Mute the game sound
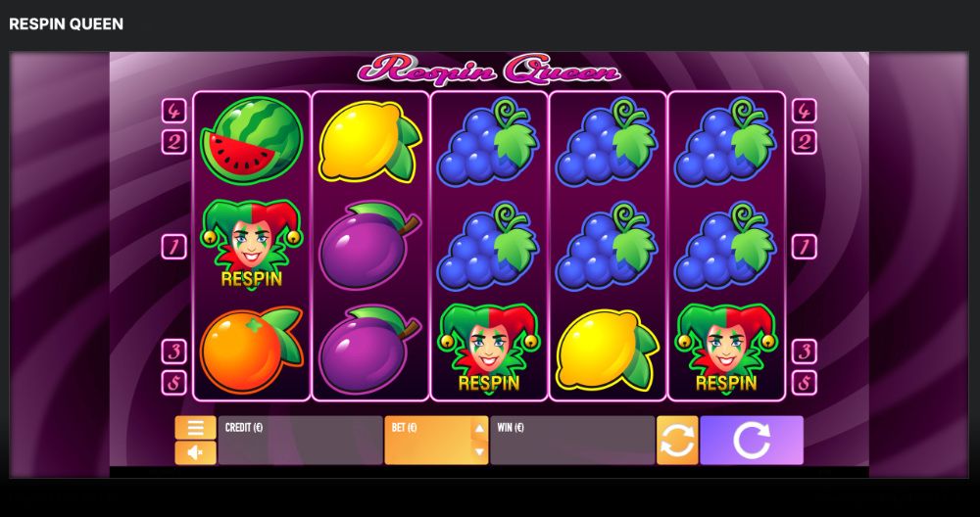The image size is (980, 517). [196, 452]
